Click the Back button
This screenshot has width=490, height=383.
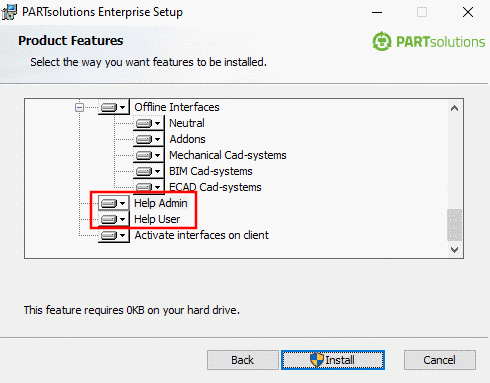[243, 360]
